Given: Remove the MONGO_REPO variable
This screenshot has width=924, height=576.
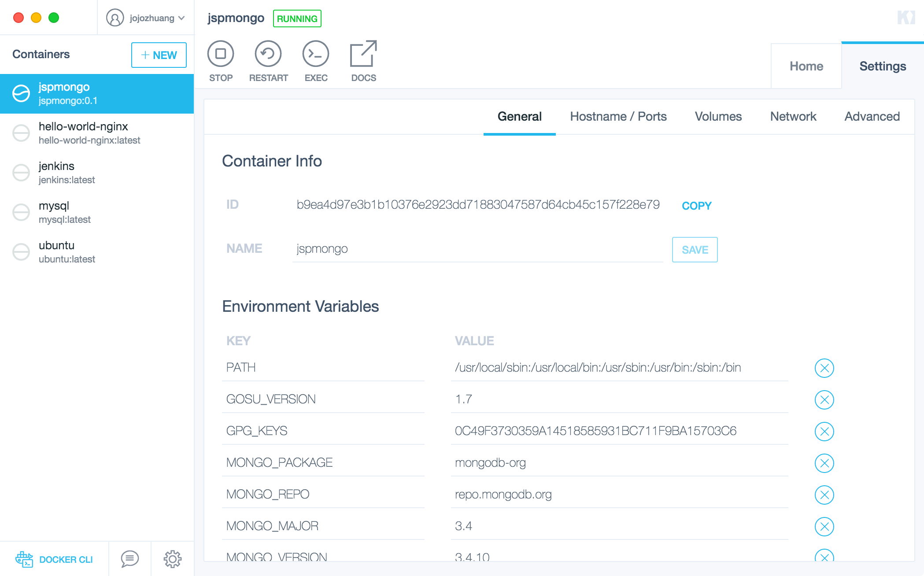Looking at the screenshot, I should pos(824,495).
